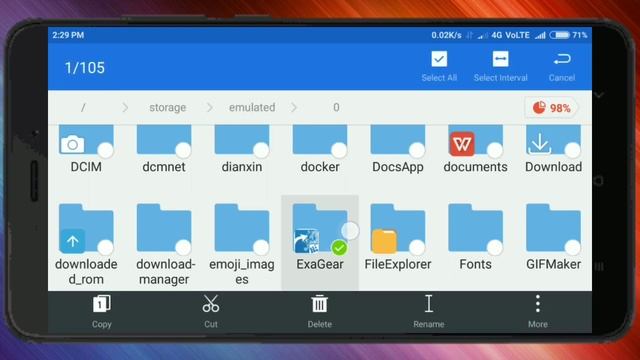Viewport: 640px width, 360px height.
Task: Tap the 1/105 selection counter
Action: coord(85,68)
